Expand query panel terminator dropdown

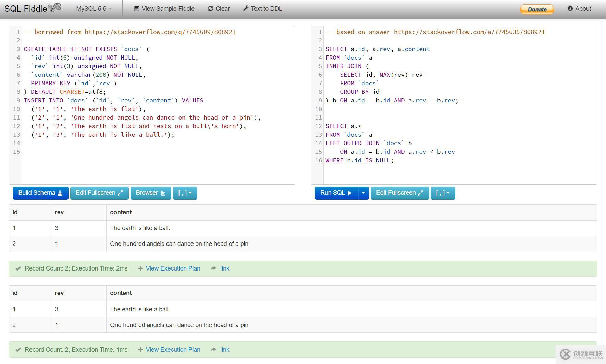point(443,193)
